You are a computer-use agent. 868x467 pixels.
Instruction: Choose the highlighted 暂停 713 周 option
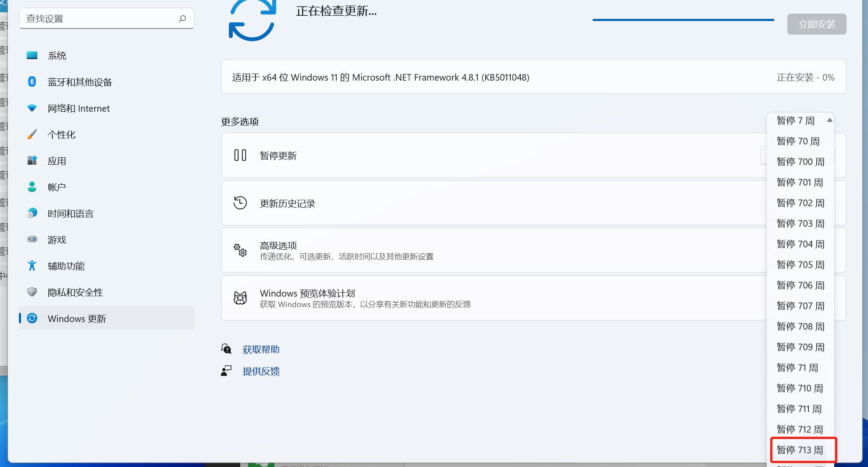(800, 450)
